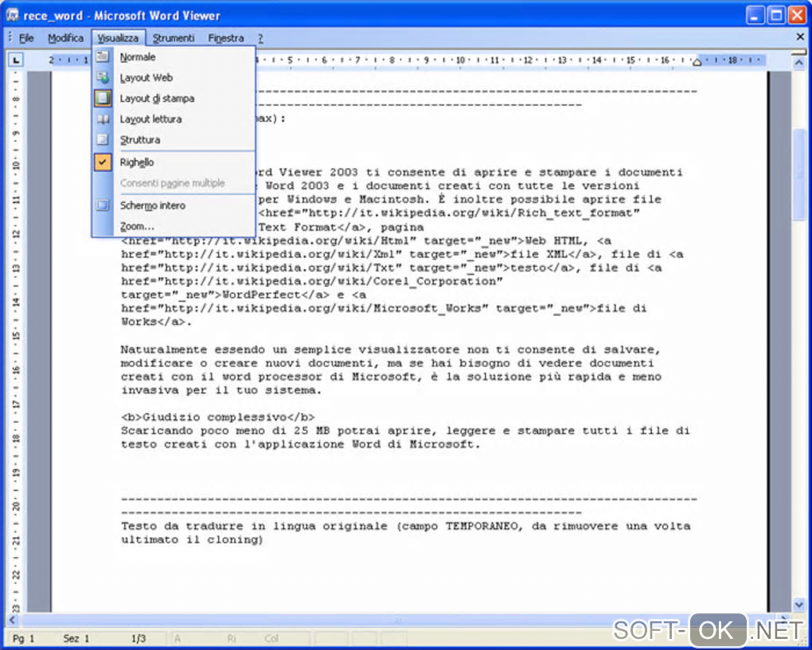Open the Modifica menu
The height and width of the screenshot is (650, 812).
66,38
